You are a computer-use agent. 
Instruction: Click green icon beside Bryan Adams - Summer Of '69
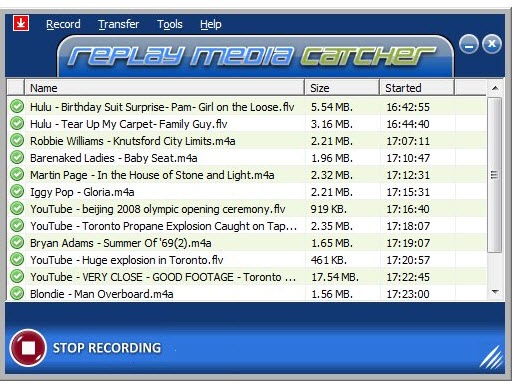pos(17,242)
